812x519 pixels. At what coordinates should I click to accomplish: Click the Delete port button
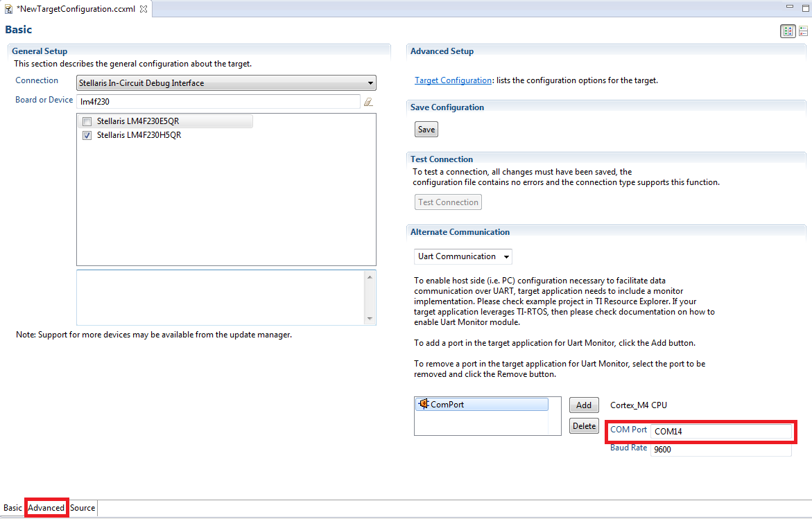pyautogui.click(x=584, y=426)
